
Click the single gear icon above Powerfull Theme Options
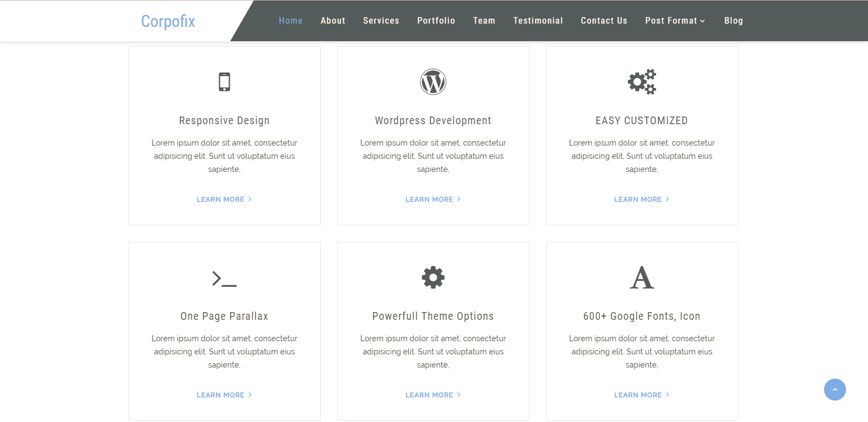point(433,277)
